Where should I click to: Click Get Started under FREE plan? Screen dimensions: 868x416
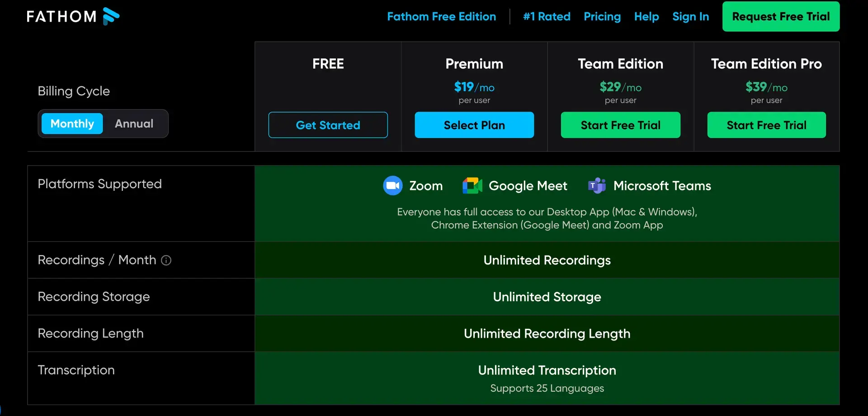click(x=328, y=125)
